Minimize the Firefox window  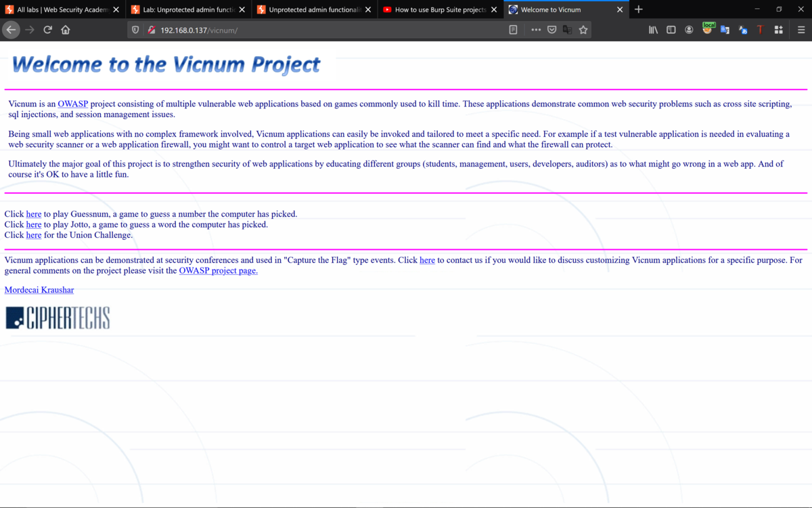point(757,9)
